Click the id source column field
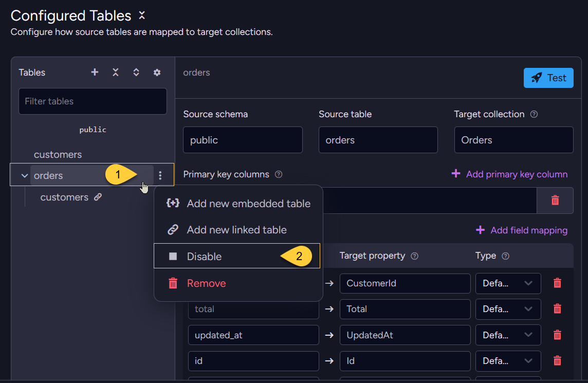588x383 pixels. [x=253, y=361]
